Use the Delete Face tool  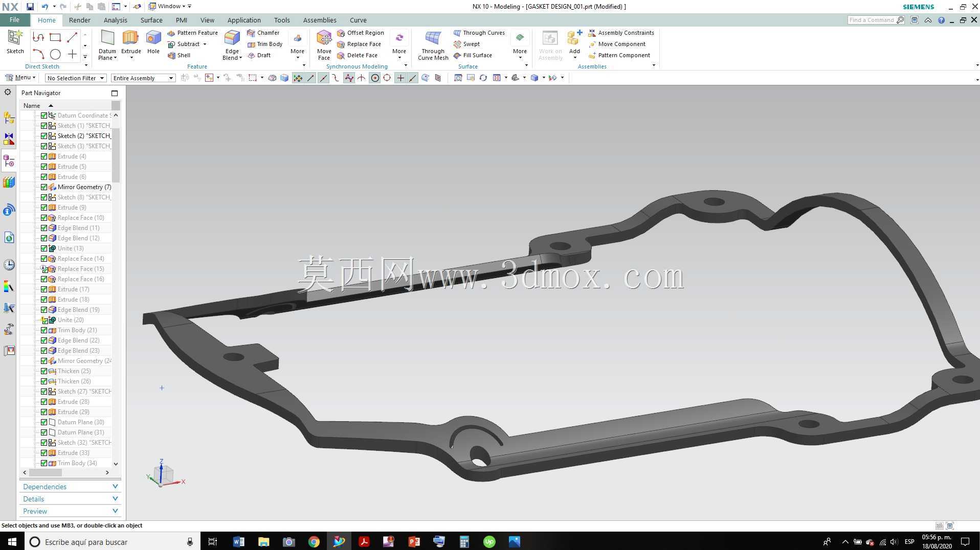(x=358, y=55)
